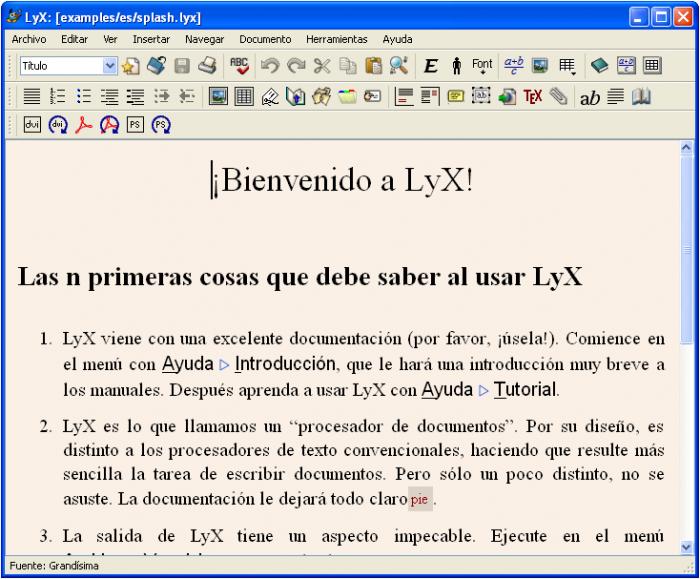This screenshot has width=700, height=579.
Task: View DVI output
Action: click(x=32, y=125)
